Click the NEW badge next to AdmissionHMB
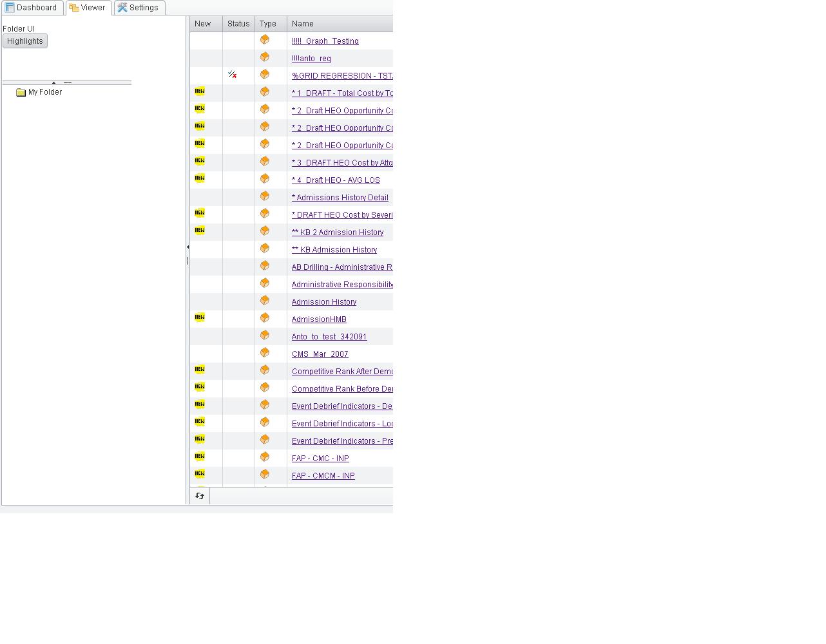 (x=200, y=317)
